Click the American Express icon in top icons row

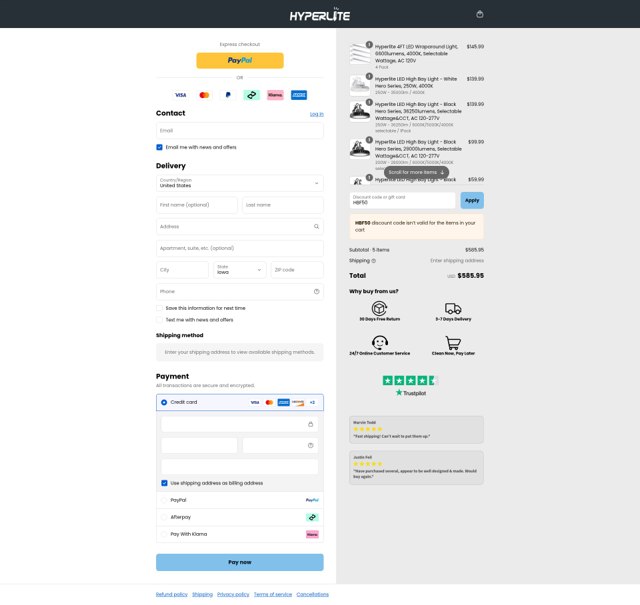pos(299,95)
